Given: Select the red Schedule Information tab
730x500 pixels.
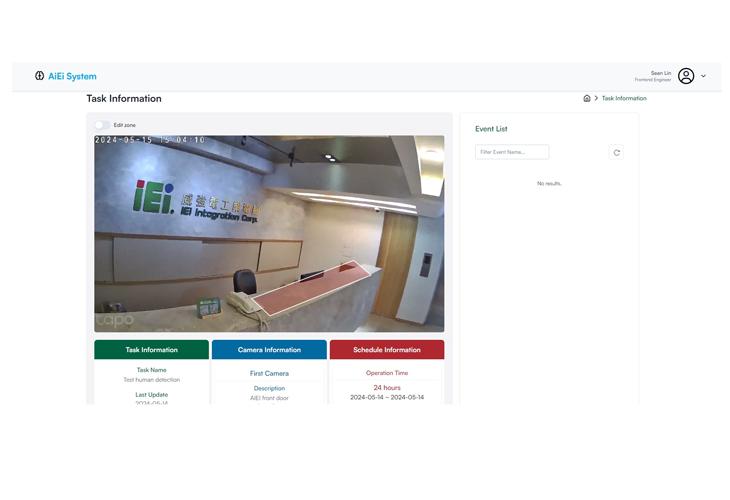Looking at the screenshot, I should click(387, 350).
